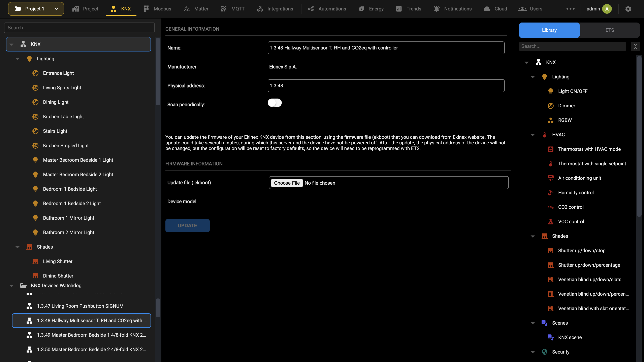This screenshot has height=362, width=644.
Task: Click the RGBW icon in library
Action: tap(550, 120)
